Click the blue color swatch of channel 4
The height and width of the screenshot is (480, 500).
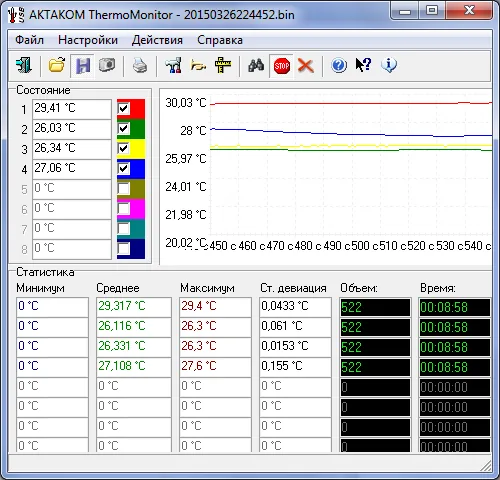click(138, 169)
